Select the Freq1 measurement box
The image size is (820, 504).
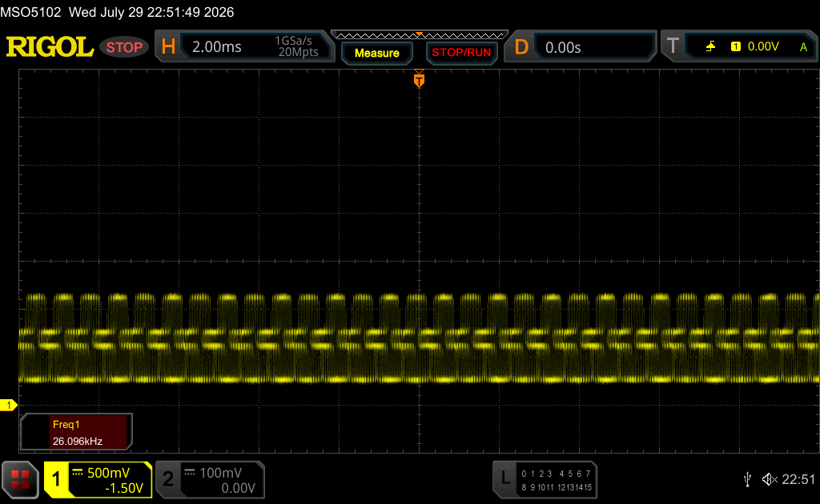76,433
